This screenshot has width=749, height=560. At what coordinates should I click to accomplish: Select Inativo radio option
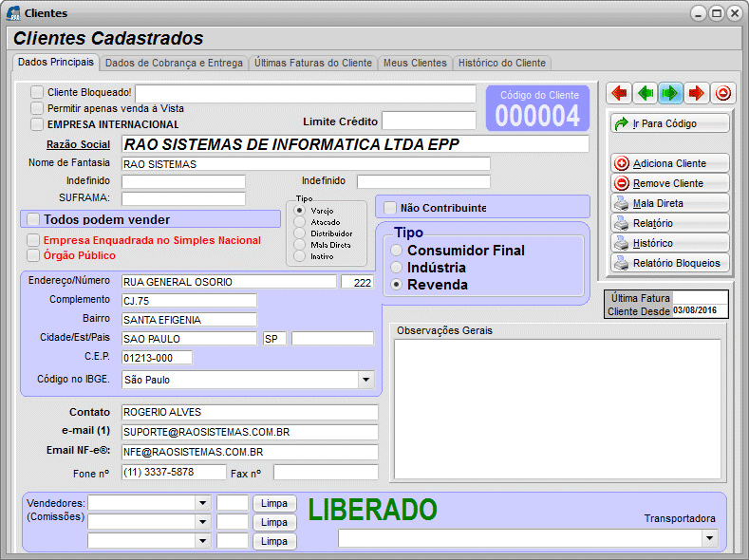tap(299, 256)
